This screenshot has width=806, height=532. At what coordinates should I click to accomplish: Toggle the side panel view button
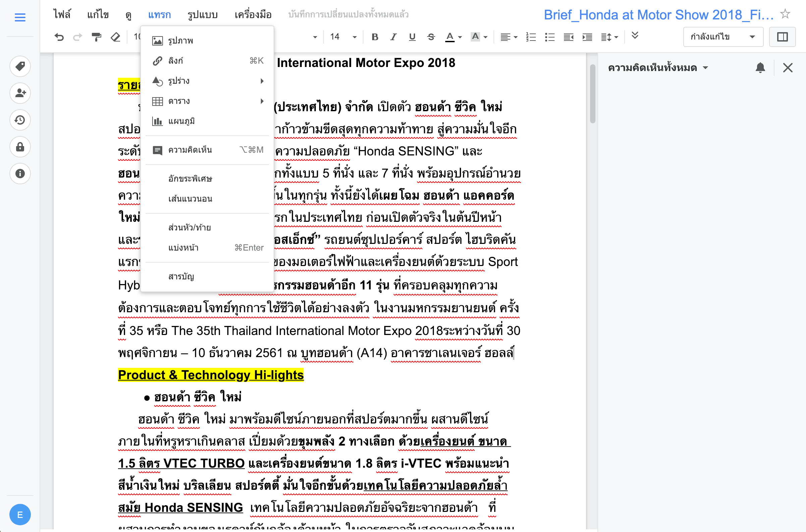click(782, 37)
